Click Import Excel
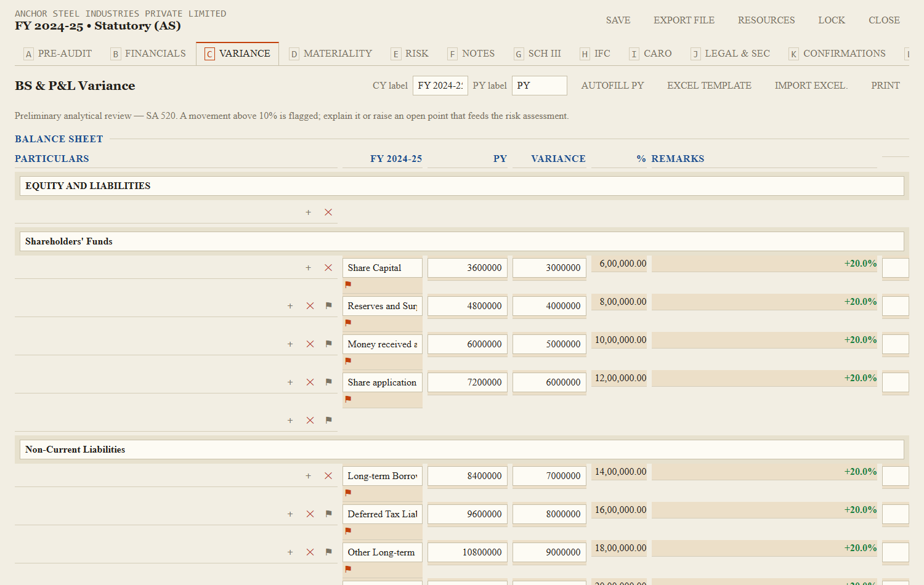Image resolution: width=924 pixels, height=585 pixels. 811,86
